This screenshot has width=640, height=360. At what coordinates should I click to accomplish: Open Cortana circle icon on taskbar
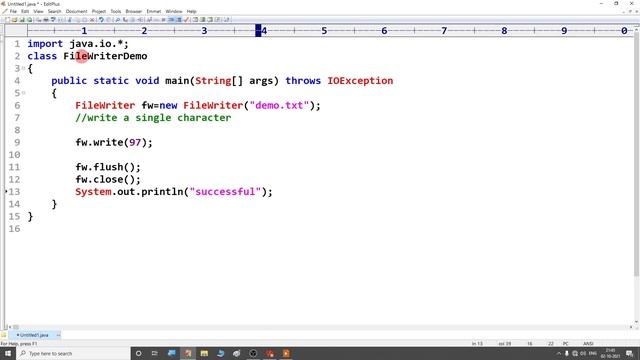[139, 353]
